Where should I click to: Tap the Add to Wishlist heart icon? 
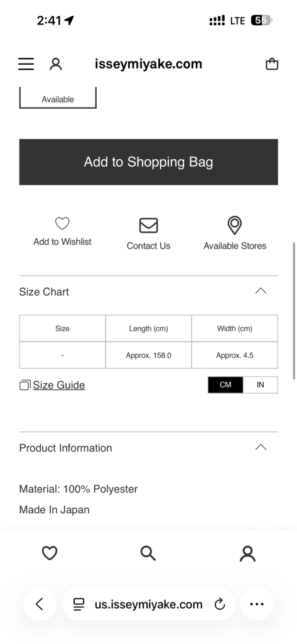[x=62, y=223]
